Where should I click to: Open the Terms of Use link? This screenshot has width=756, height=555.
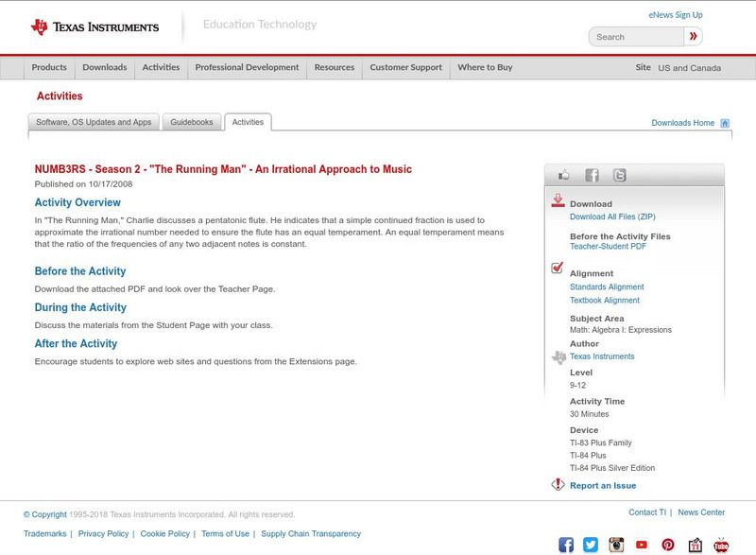pos(225,534)
